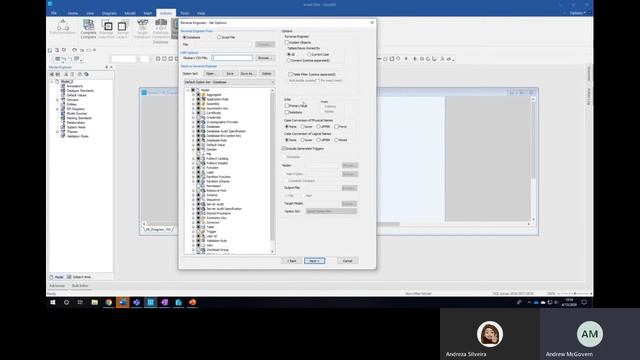
Task: Select the Synonym row in options tree
Action: [x=213, y=222]
